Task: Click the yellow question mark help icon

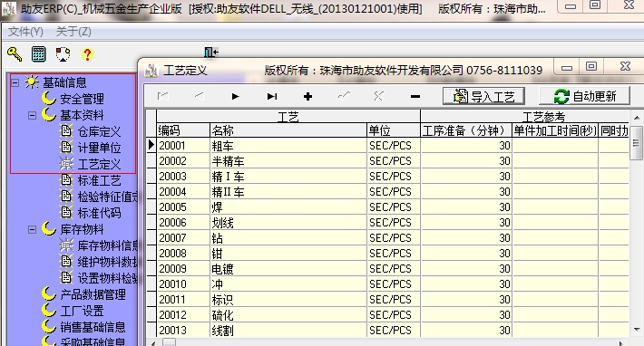Action: point(87,54)
